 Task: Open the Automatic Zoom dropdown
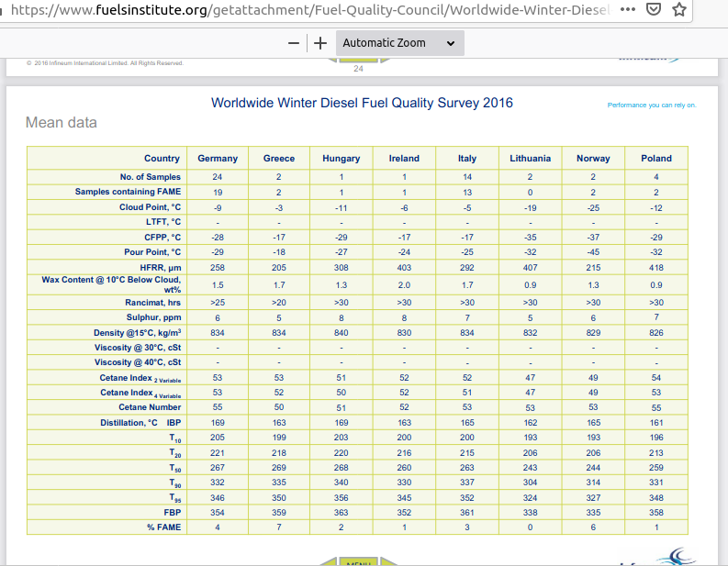(399, 43)
